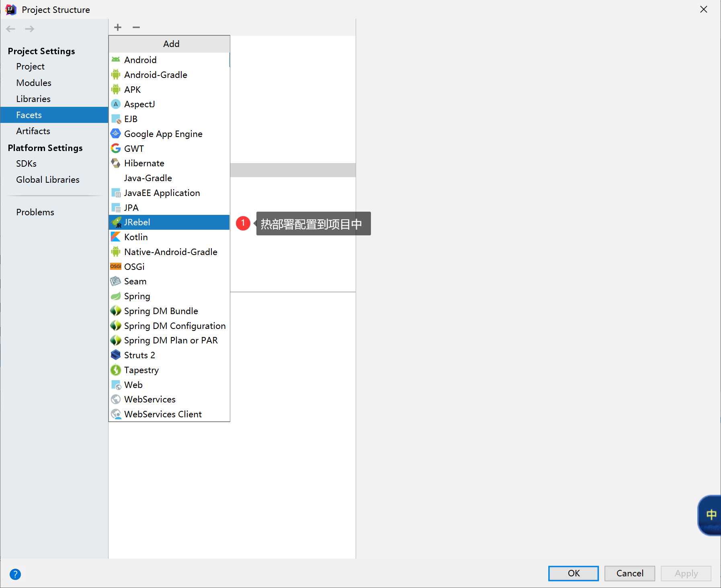
Task: Choose Android from the Add list
Action: click(169, 60)
